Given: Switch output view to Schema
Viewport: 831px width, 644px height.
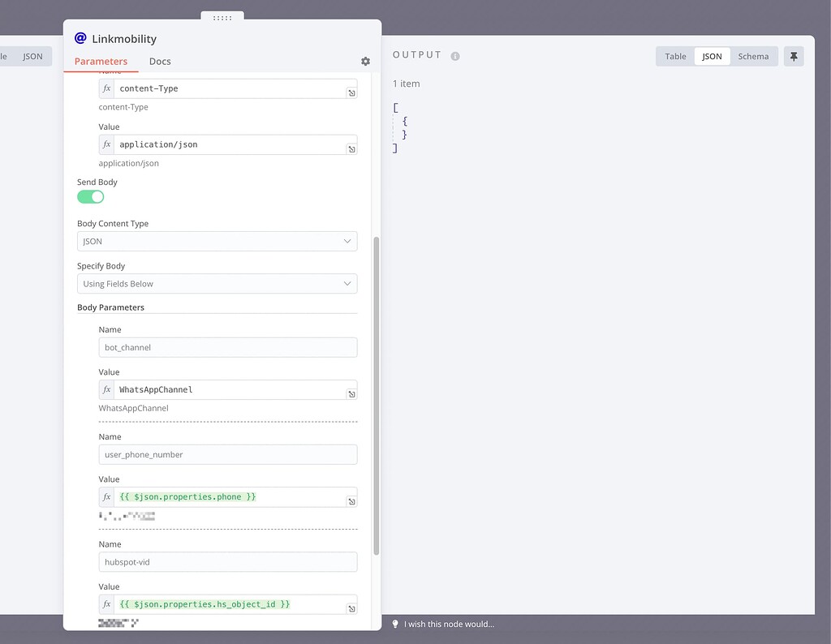Looking at the screenshot, I should pos(753,56).
